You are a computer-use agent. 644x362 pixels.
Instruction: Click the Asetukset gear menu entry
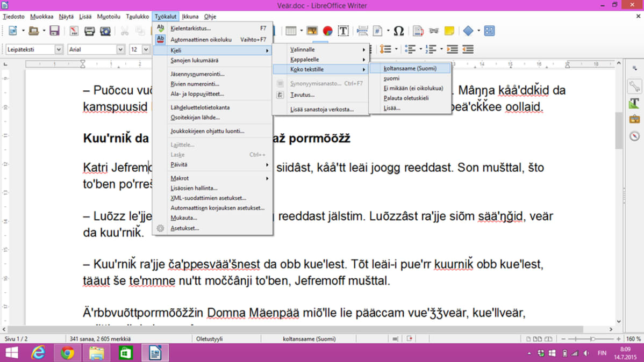point(212,228)
